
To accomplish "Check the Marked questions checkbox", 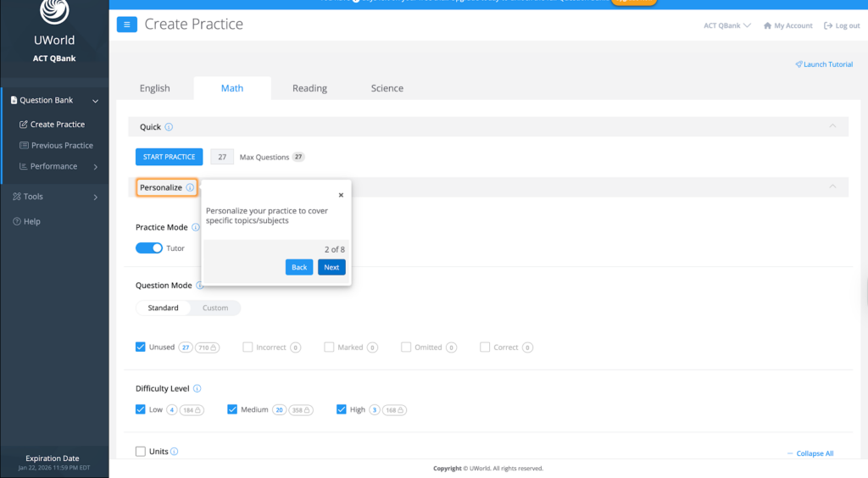I will [329, 347].
